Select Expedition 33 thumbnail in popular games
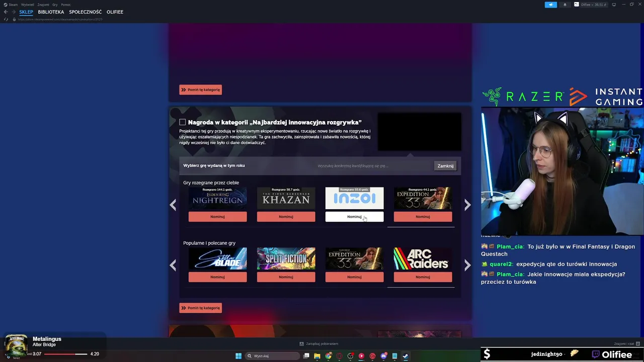This screenshot has height=362, width=644. click(354, 258)
